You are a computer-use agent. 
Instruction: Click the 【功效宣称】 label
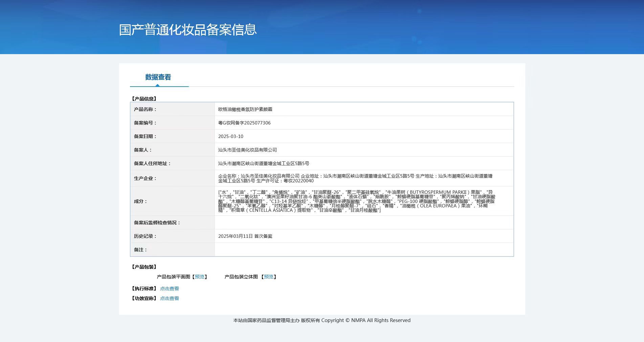click(x=144, y=298)
